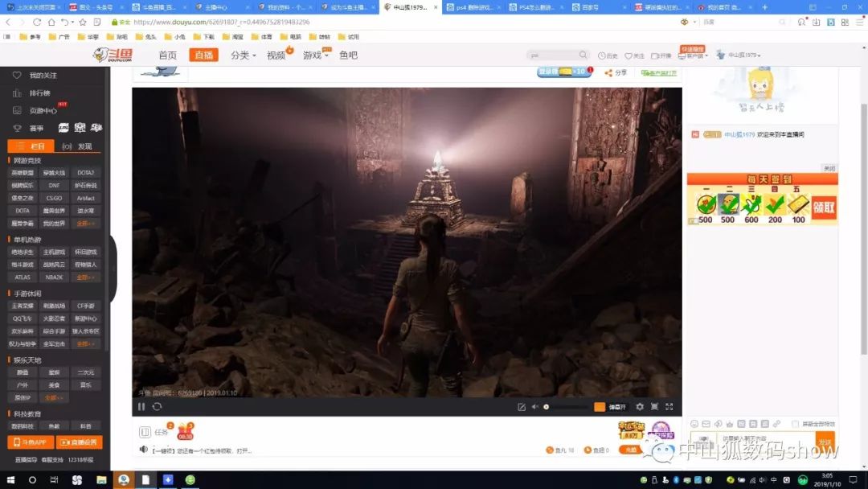The image size is (868, 489).
Task: Enter fullscreen mode in the player
Action: (x=669, y=407)
